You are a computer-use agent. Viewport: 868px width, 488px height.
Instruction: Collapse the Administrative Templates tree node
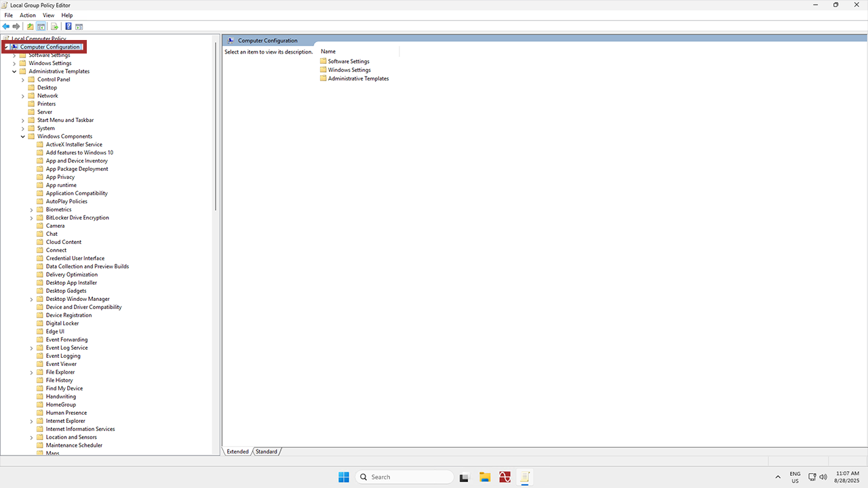[x=14, y=71]
